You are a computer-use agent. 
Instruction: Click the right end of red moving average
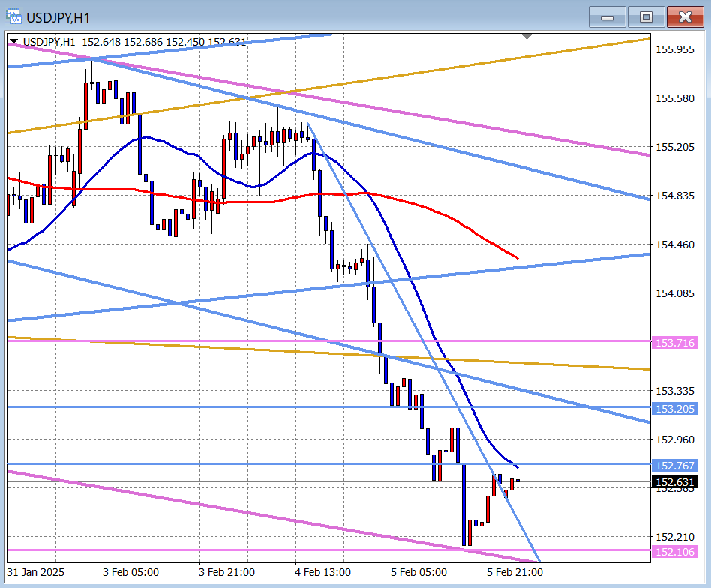[517, 259]
